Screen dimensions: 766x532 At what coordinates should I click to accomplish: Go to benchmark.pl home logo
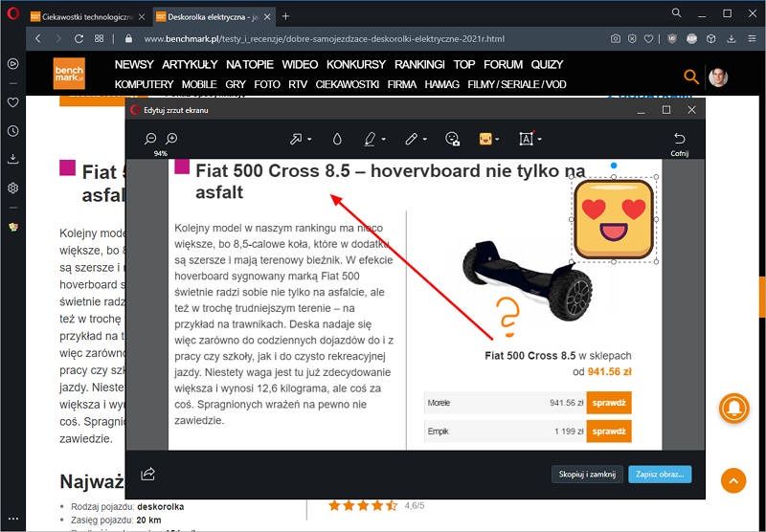click(x=69, y=74)
